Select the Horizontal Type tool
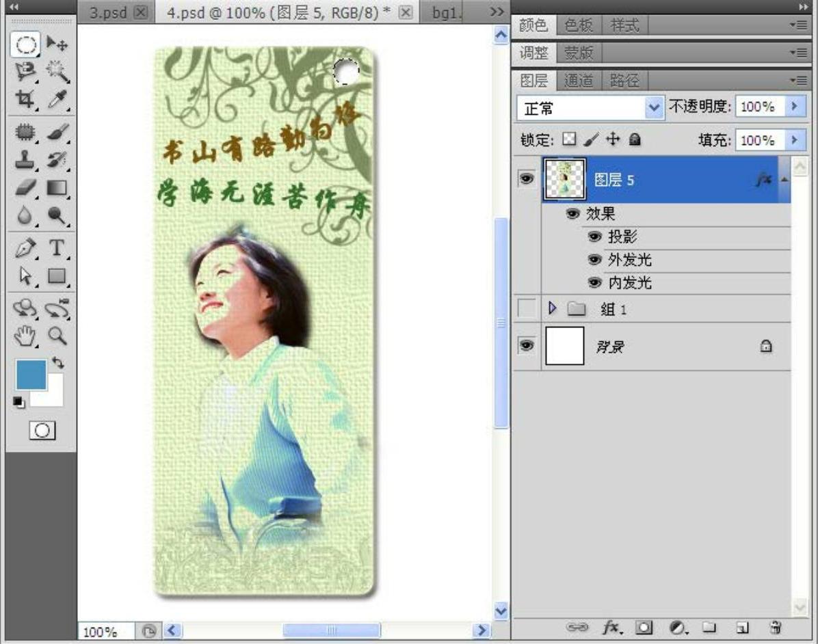 point(57,247)
